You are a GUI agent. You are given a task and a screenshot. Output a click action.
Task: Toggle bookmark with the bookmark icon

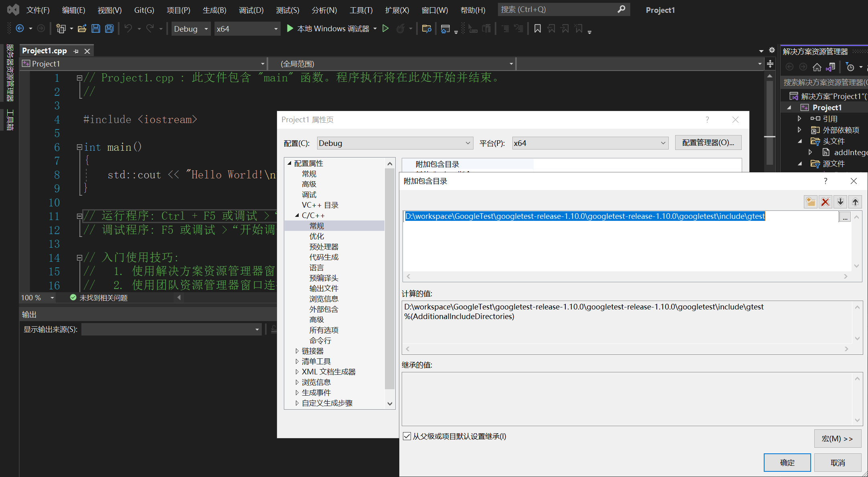pos(538,28)
